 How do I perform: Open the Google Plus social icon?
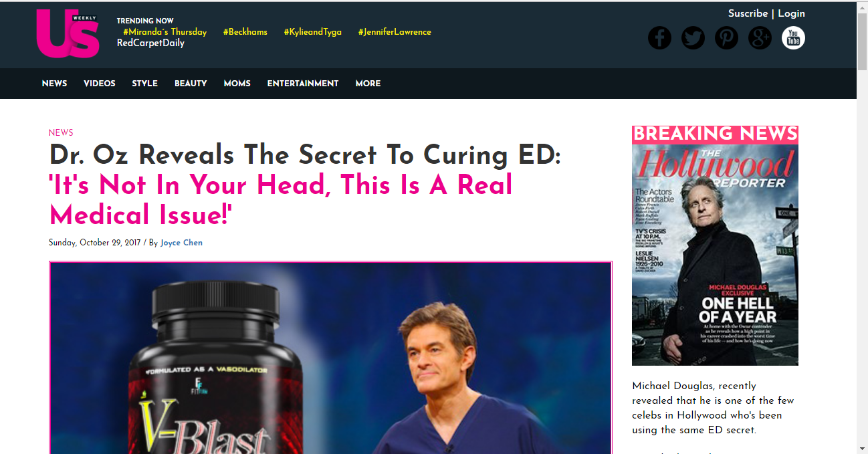click(760, 37)
